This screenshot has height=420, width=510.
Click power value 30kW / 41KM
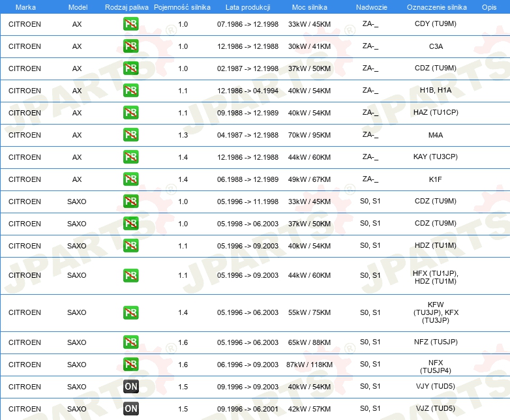pyautogui.click(x=309, y=46)
